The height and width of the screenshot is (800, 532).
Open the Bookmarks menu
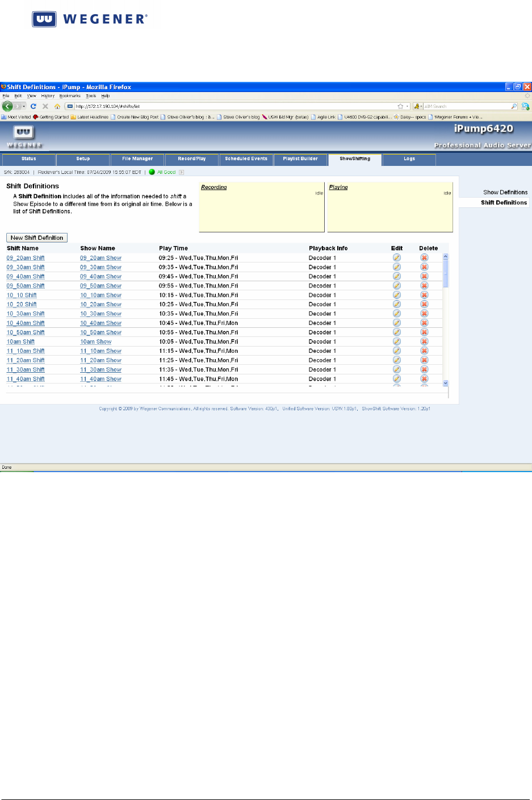tap(70, 96)
